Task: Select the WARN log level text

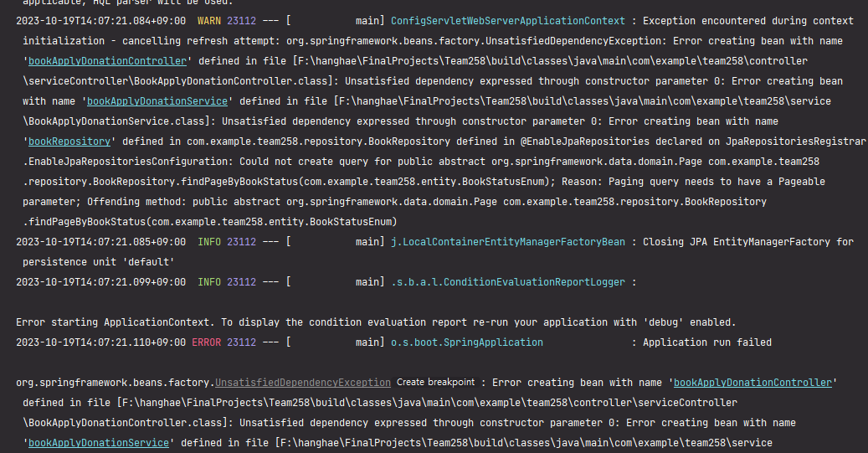Action: (x=209, y=21)
